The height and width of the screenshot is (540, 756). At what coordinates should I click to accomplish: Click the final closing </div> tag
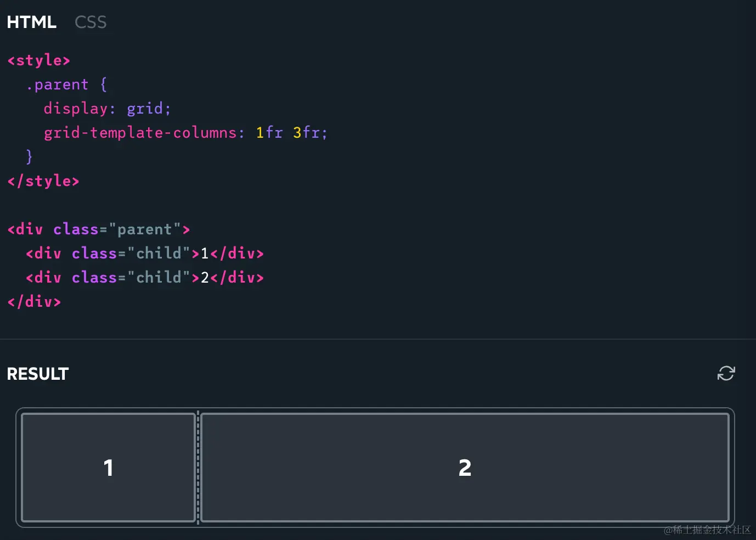pyautogui.click(x=34, y=302)
